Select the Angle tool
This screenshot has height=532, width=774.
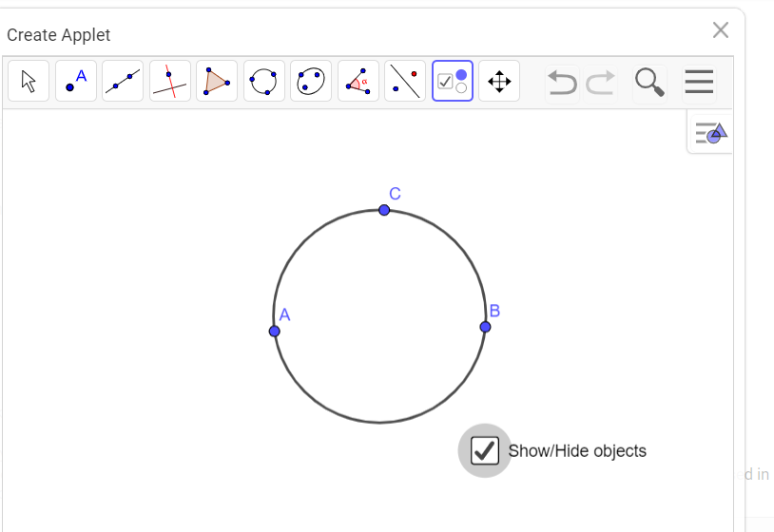[358, 81]
